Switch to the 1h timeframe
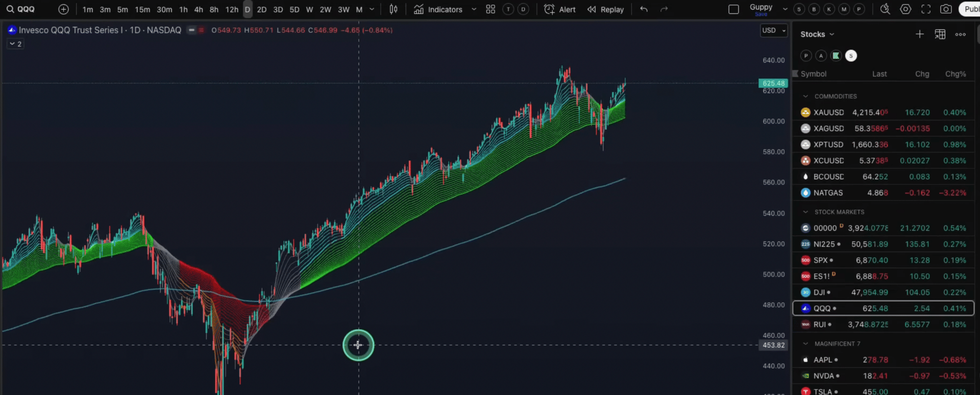 coord(183,9)
